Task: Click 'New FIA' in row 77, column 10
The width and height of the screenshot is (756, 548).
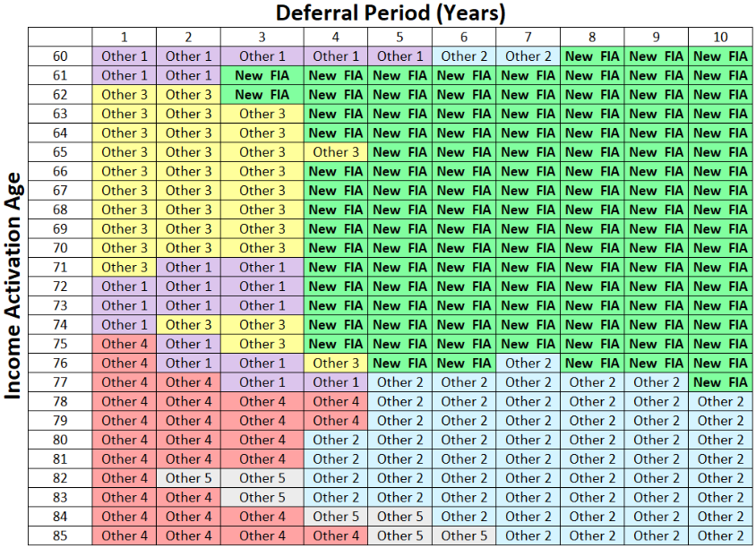Action: click(720, 382)
